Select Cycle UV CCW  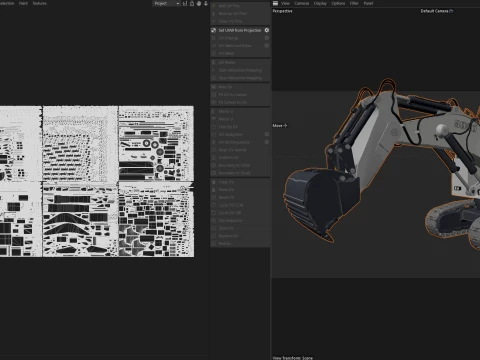point(240,205)
